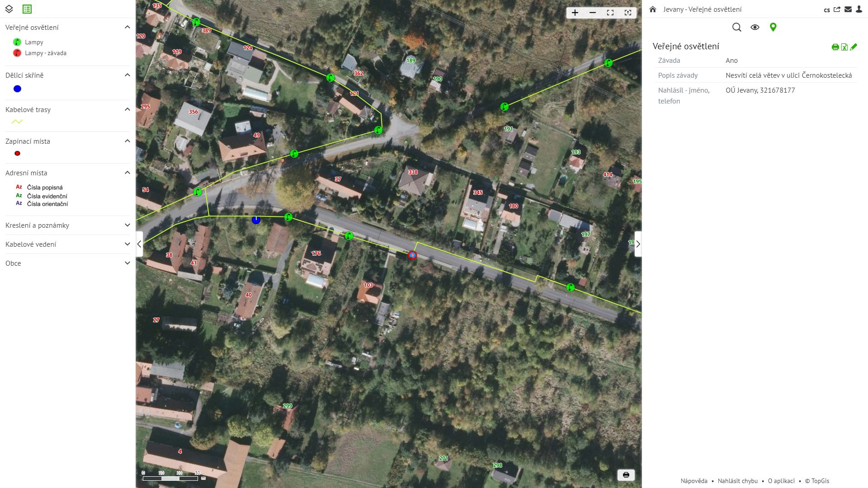Toggle fullscreen map view button
The height and width of the screenshot is (488, 868).
(610, 13)
